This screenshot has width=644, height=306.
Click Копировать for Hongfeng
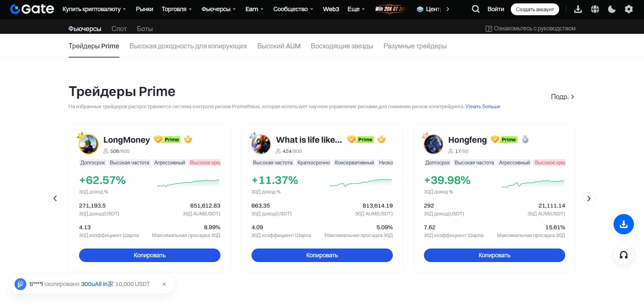495,255
